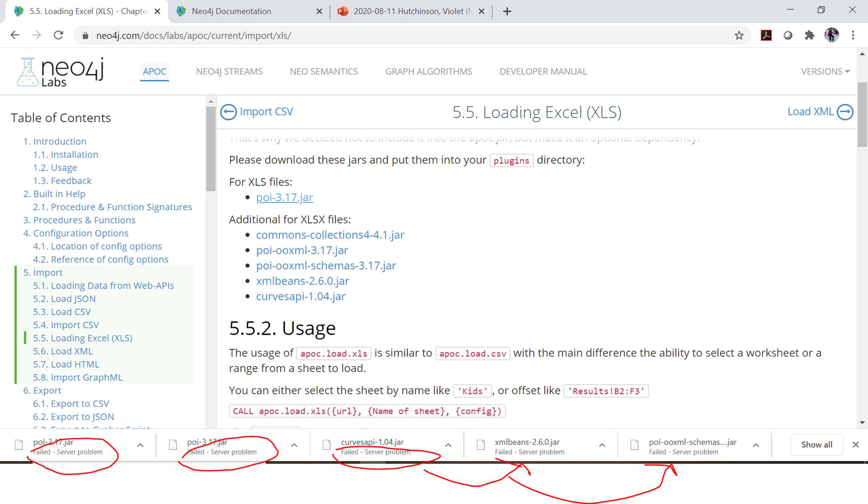Open the Chrome three-dot menu
868x504 pixels.
point(853,35)
